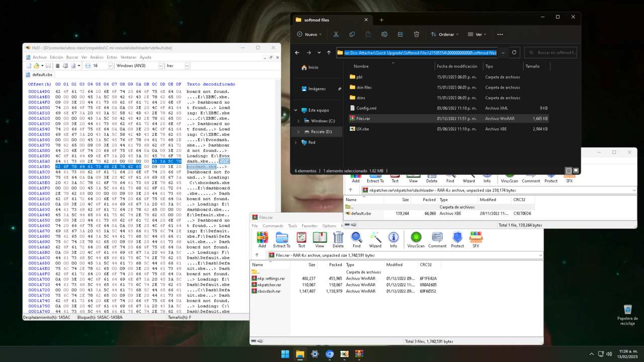Expand Red in the navigation pane
644x362 pixels.
(x=296, y=142)
